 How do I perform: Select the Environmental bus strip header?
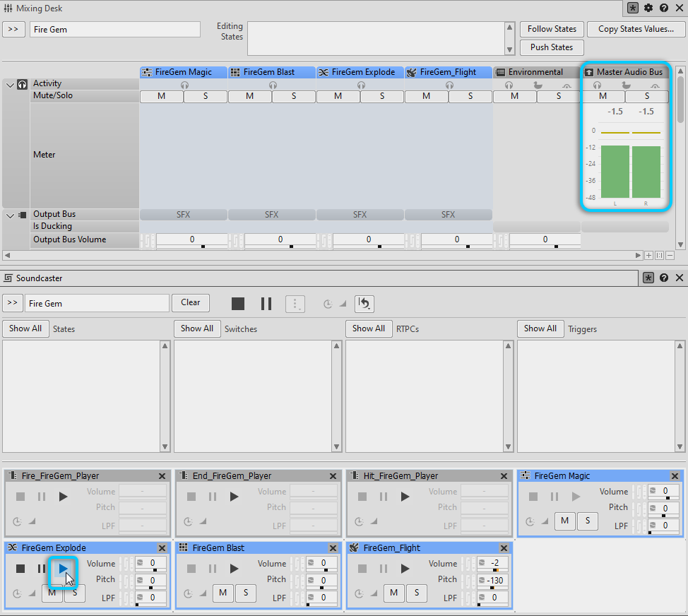(535, 72)
